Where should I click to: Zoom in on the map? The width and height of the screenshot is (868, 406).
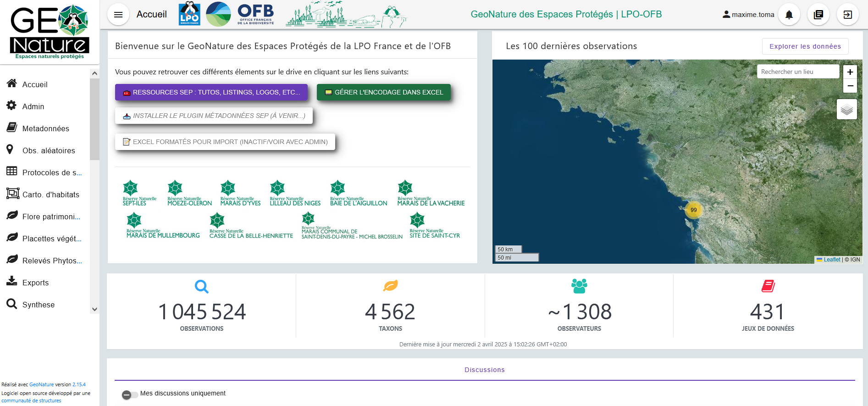click(x=850, y=72)
